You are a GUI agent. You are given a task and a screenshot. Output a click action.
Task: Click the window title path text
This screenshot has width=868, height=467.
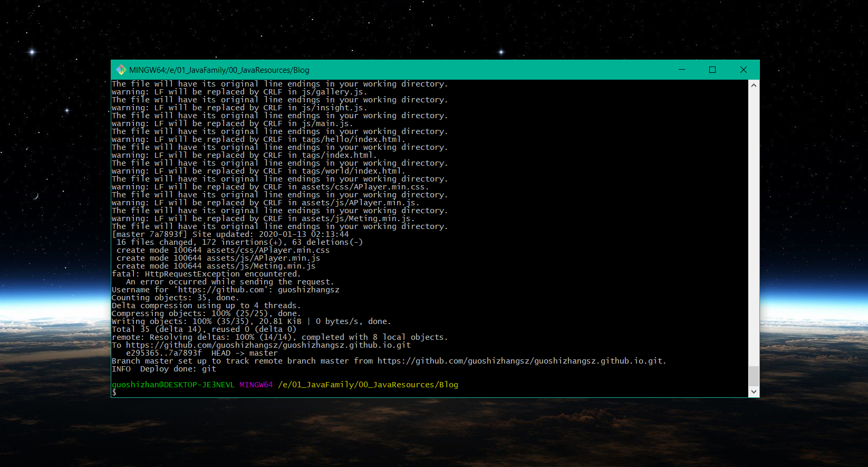pyautogui.click(x=219, y=70)
